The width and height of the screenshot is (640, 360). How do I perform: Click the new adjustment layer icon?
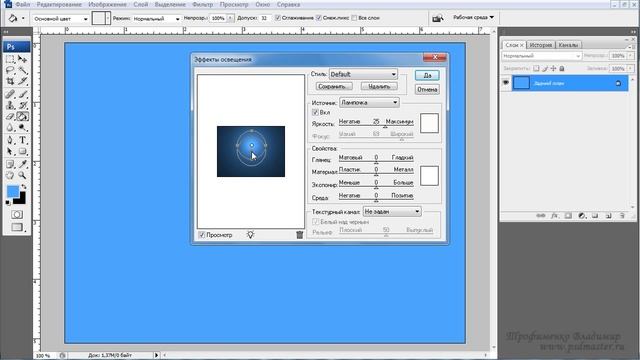582,216
